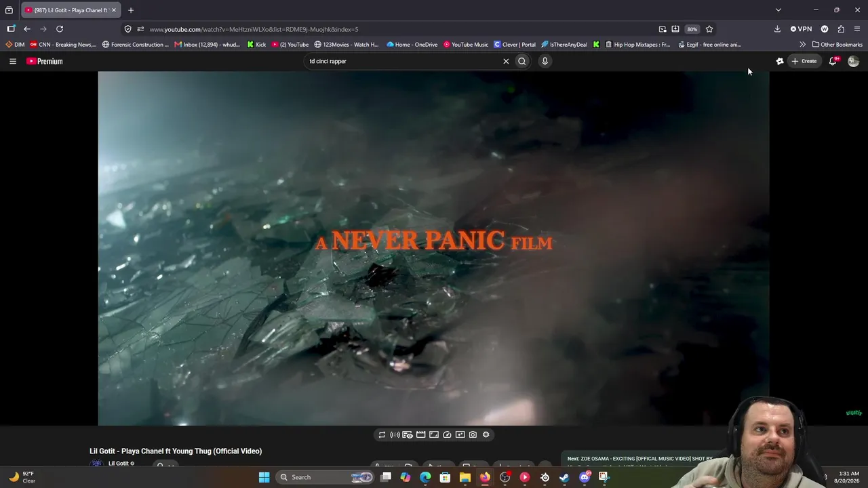Viewport: 868px width, 488px height.
Task: Open the site shield information icon
Action: (x=127, y=29)
